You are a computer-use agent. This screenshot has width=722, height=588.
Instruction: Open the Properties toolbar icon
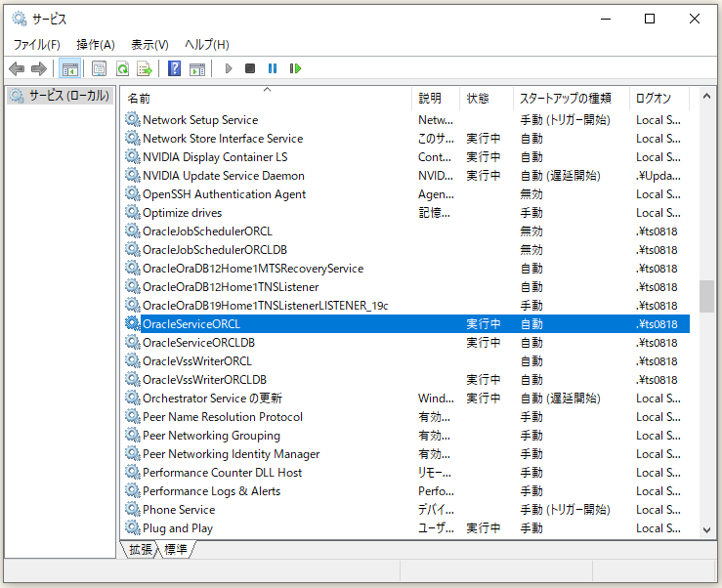click(x=99, y=69)
